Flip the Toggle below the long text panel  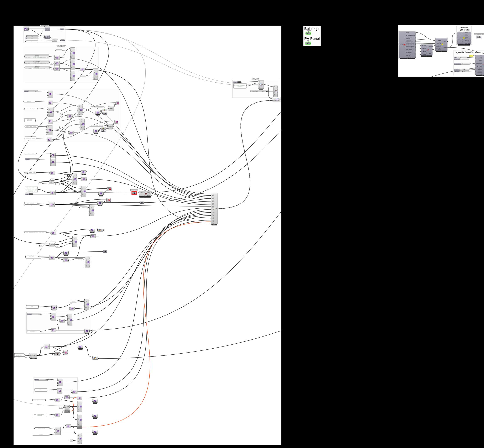click(31, 194)
